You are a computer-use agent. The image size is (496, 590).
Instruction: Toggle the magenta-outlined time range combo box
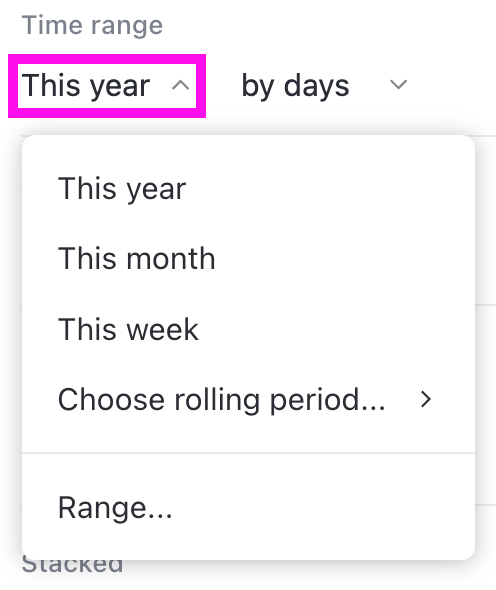[107, 86]
